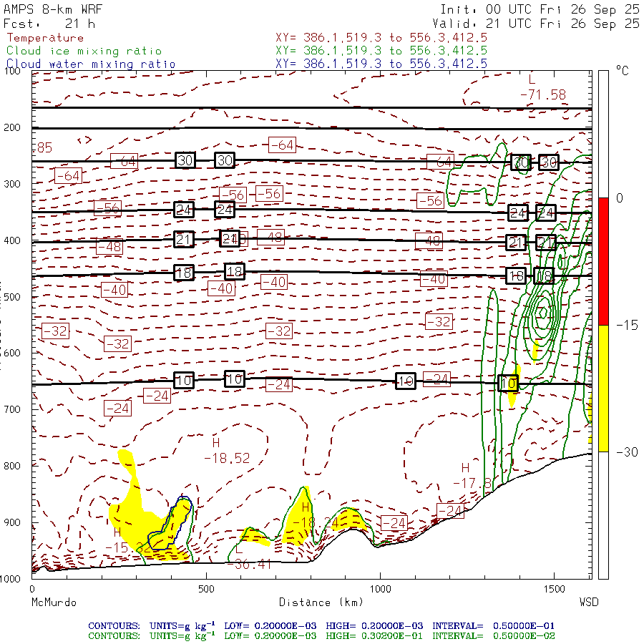Click the "AMPS 8-km WRF" title text
The width and height of the screenshot is (644, 644).
click(x=53, y=9)
